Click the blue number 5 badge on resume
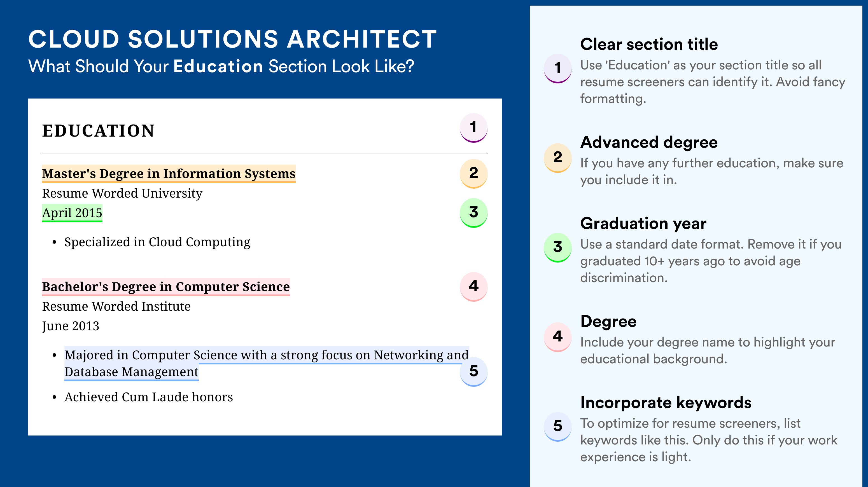This screenshot has height=487, width=868. 473,371
